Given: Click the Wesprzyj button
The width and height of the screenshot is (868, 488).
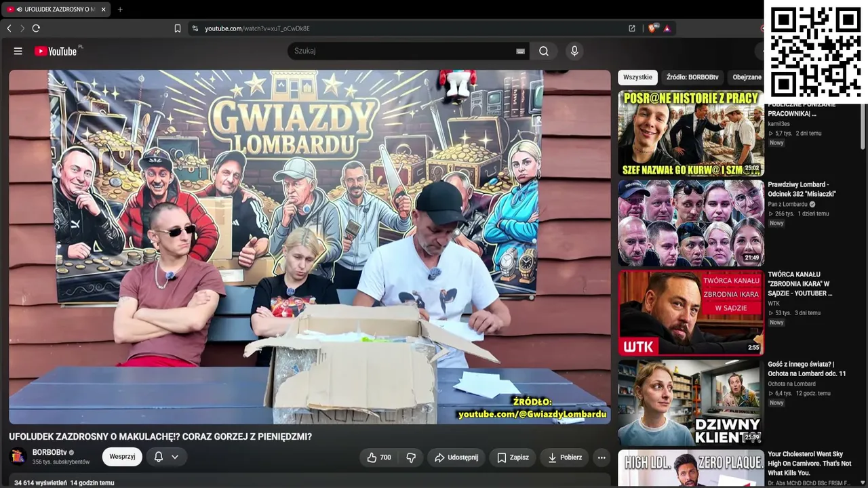Looking at the screenshot, I should (122, 457).
